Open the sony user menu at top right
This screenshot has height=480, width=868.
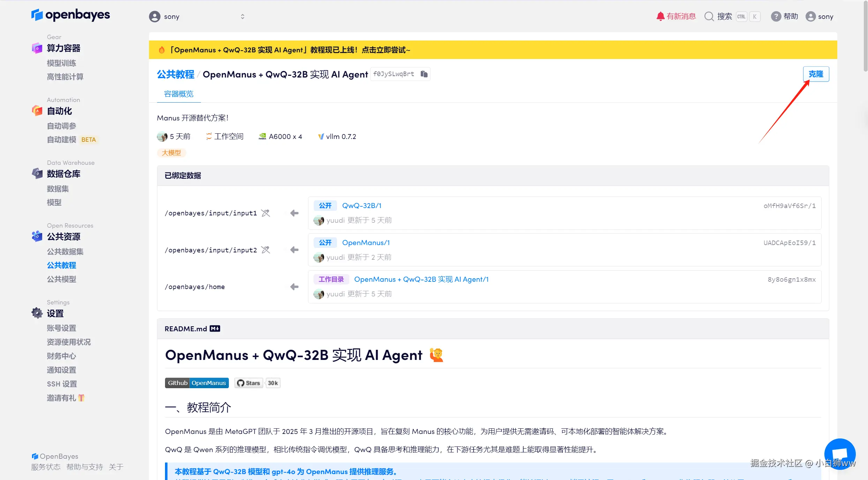coord(820,16)
